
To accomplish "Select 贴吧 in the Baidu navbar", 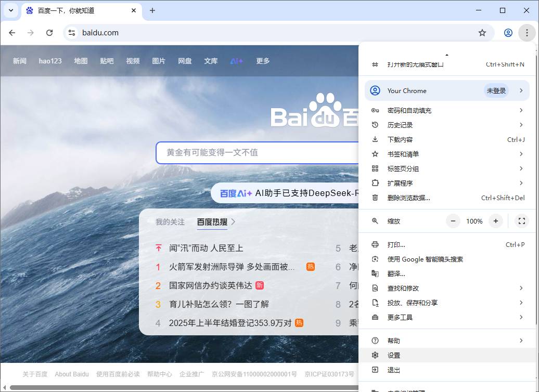I will tap(106, 61).
